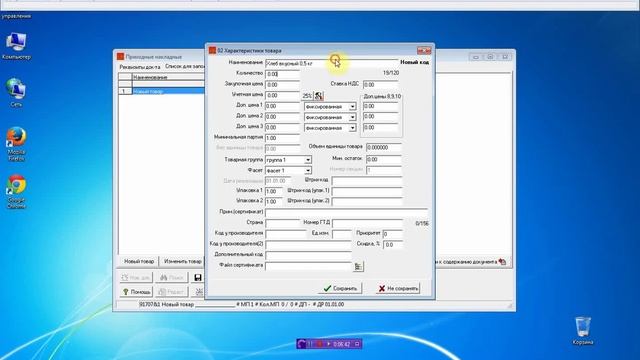Screen dimensions: 640x360
Task: Click the main Штрих-код field
Action: point(367,180)
